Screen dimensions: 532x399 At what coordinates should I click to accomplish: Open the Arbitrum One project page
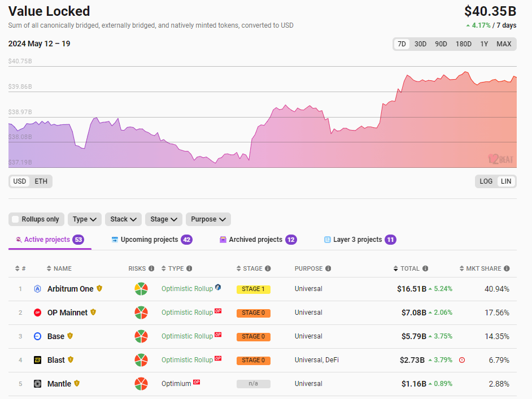[x=69, y=289]
